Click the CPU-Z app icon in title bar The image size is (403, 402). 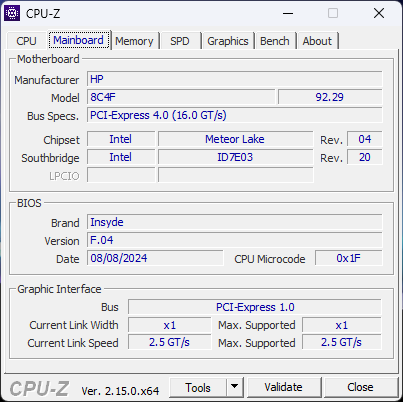[x=12, y=13]
